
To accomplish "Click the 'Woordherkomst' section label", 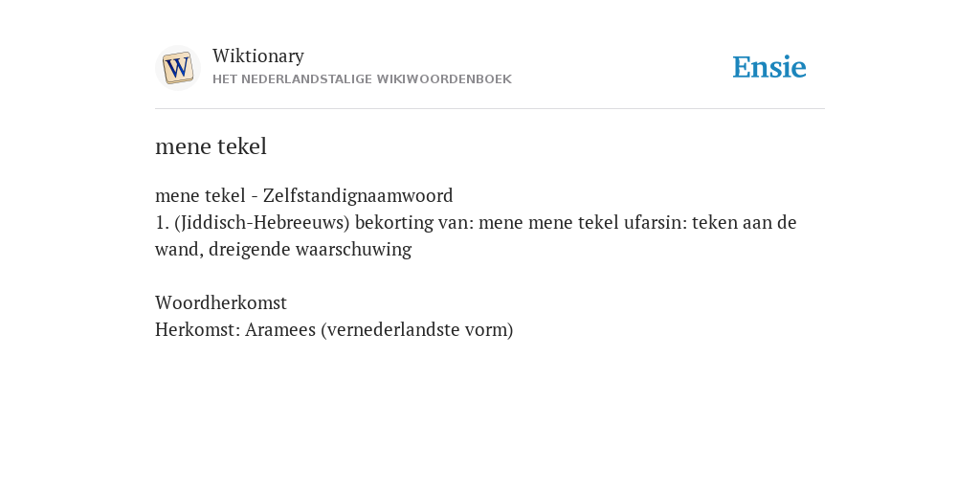I will click(221, 302).
